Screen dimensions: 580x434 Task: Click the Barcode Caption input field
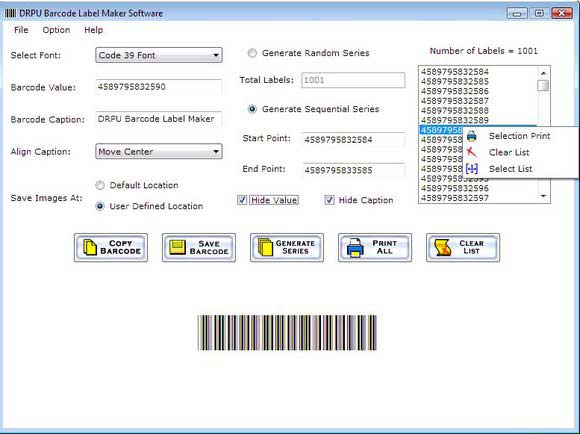159,119
